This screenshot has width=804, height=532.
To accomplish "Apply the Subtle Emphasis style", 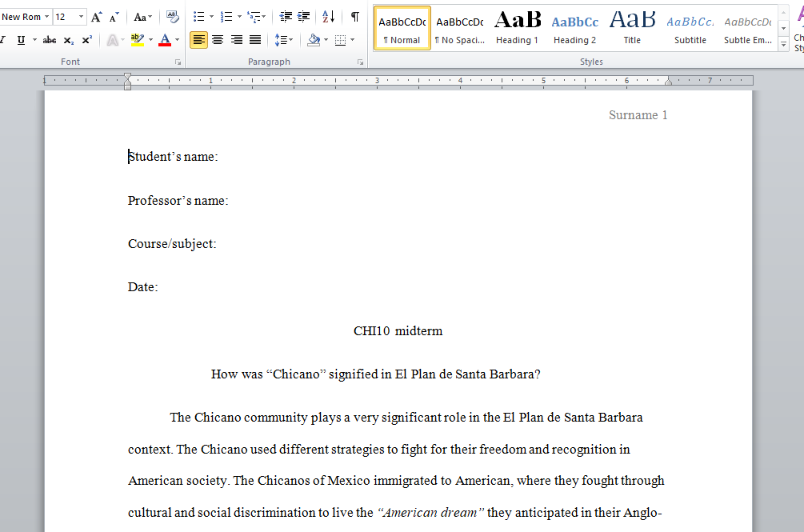I will pos(747,29).
